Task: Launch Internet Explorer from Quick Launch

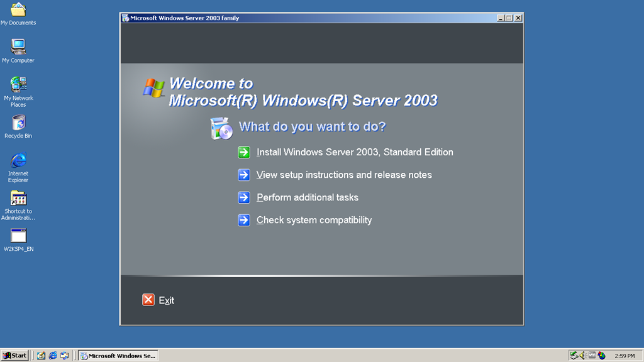Action: tap(53, 356)
